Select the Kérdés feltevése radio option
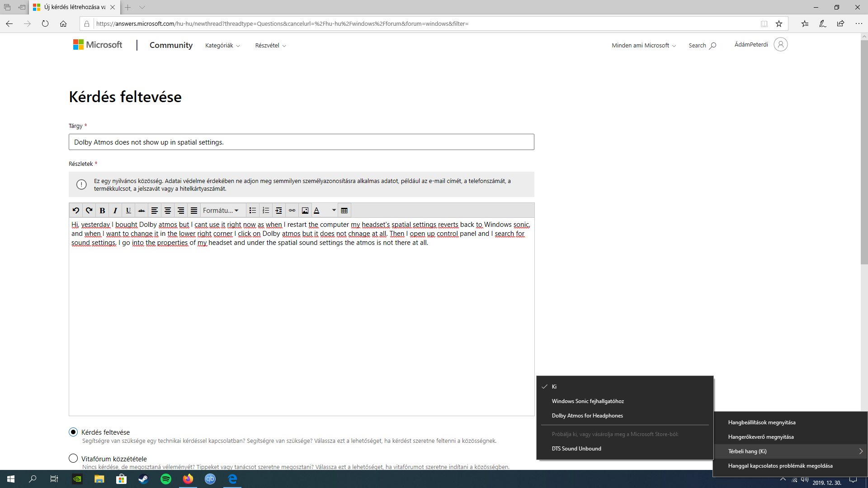This screenshot has width=868, height=488. click(x=73, y=432)
